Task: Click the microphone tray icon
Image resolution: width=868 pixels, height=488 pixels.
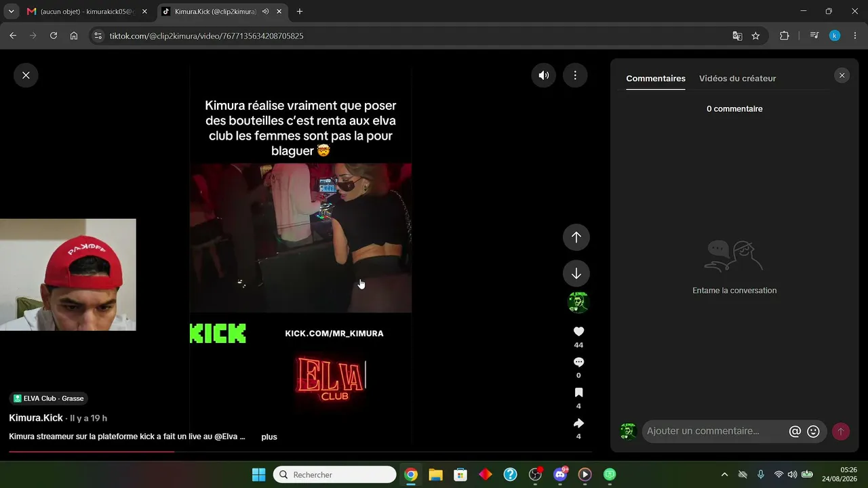Action: 761,474
